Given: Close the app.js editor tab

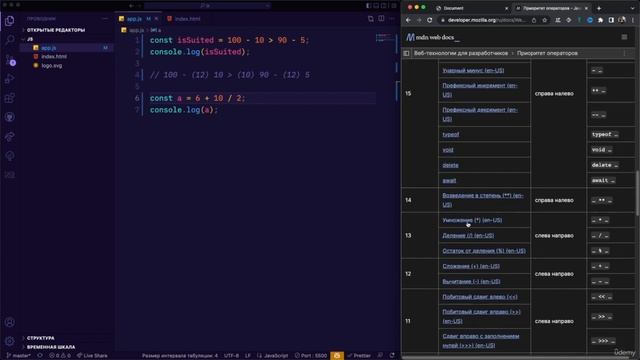Looking at the screenshot, I should 156,19.
